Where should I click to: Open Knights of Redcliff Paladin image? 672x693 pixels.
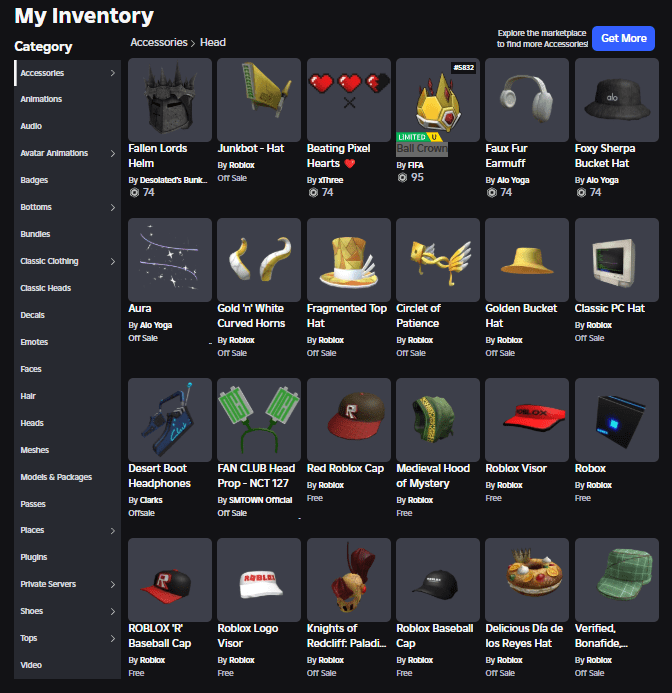[x=349, y=580]
